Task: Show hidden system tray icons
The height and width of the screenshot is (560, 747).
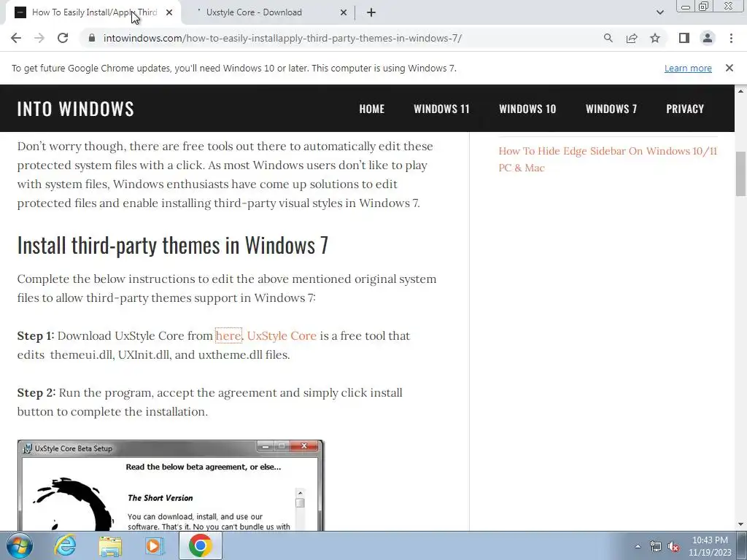Action: tap(638, 546)
